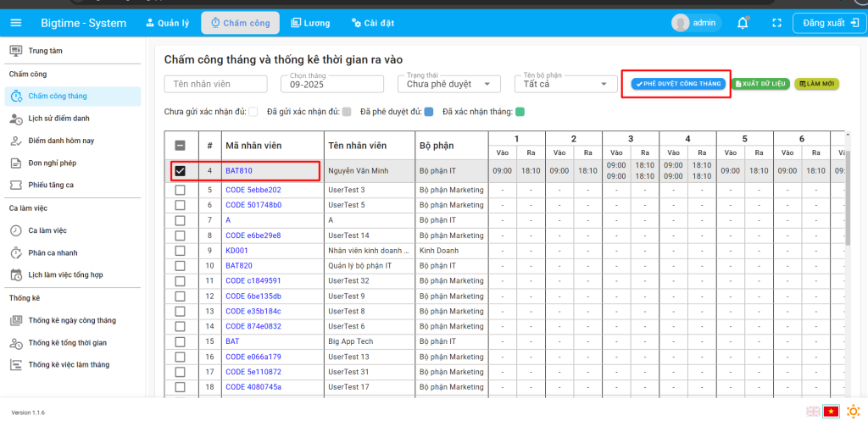Open Lịch sử điểm danh sidebar item
Viewport: 868px width, 421px height.
[x=58, y=119]
